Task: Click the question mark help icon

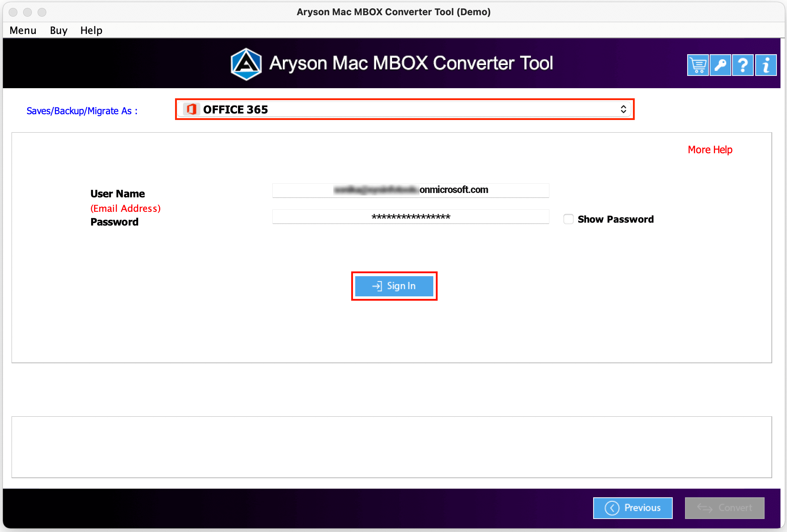Action: [x=743, y=65]
